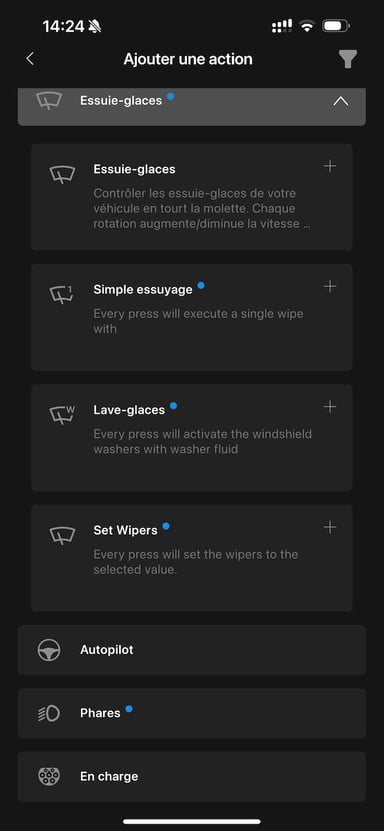The width and height of the screenshot is (384, 831).
Task: Tap the home indicator bar
Action: (192, 821)
